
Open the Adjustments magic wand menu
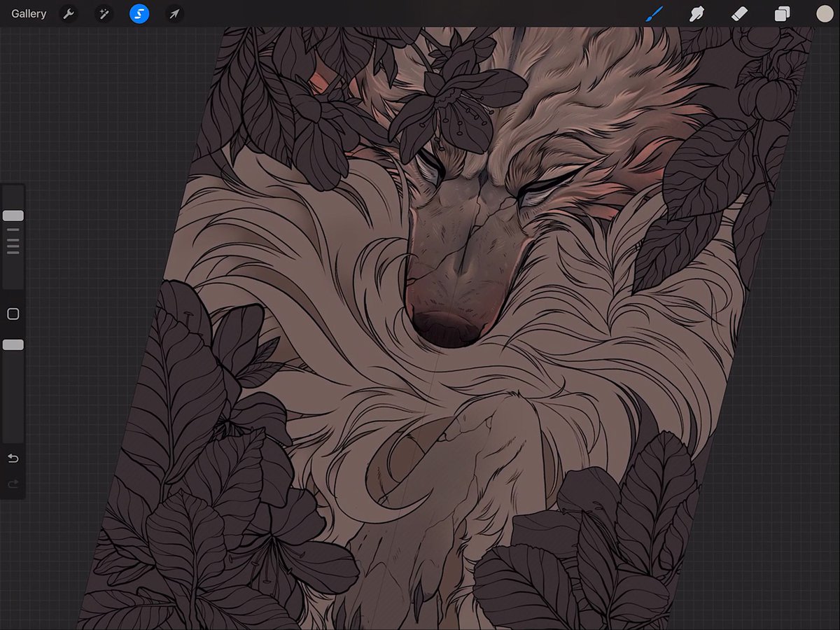[104, 13]
